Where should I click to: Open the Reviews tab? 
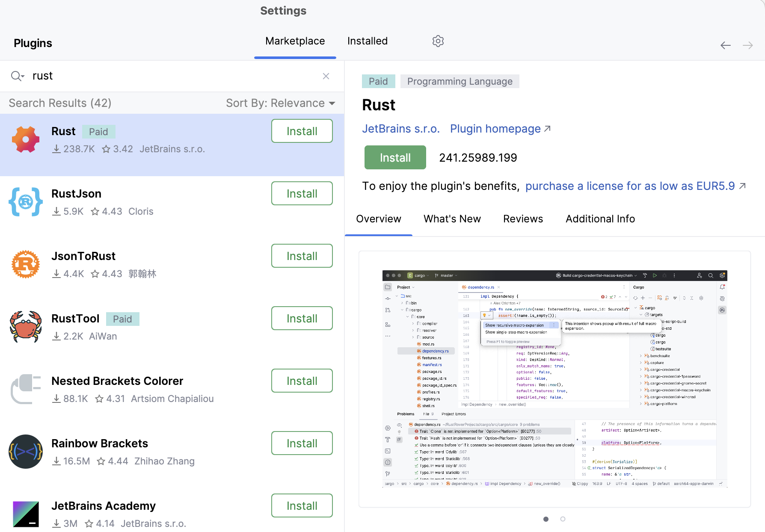tap(522, 219)
